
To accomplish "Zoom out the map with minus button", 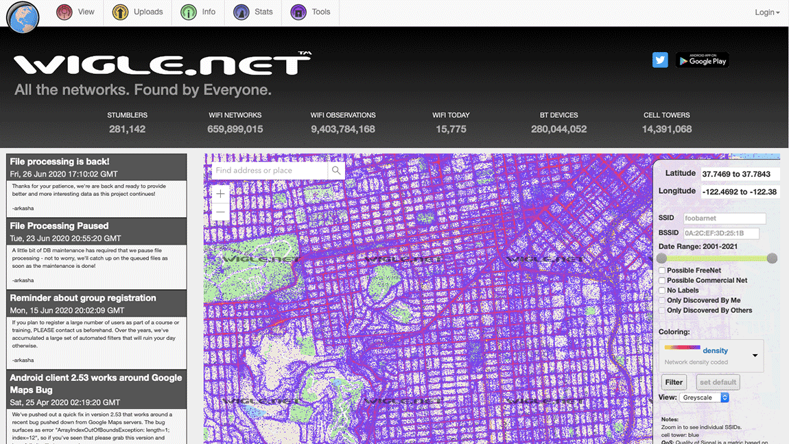I will tap(220, 212).
